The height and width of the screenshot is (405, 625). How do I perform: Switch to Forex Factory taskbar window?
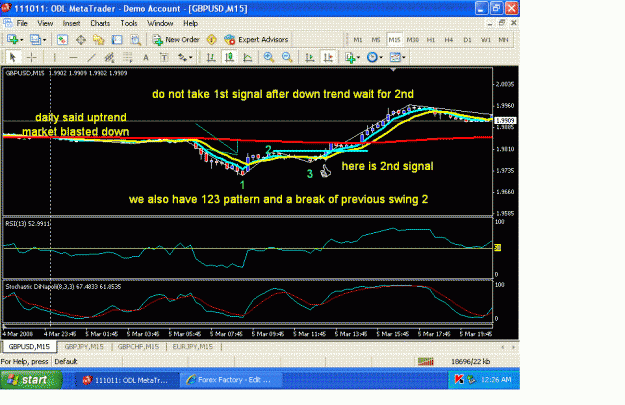(231, 379)
